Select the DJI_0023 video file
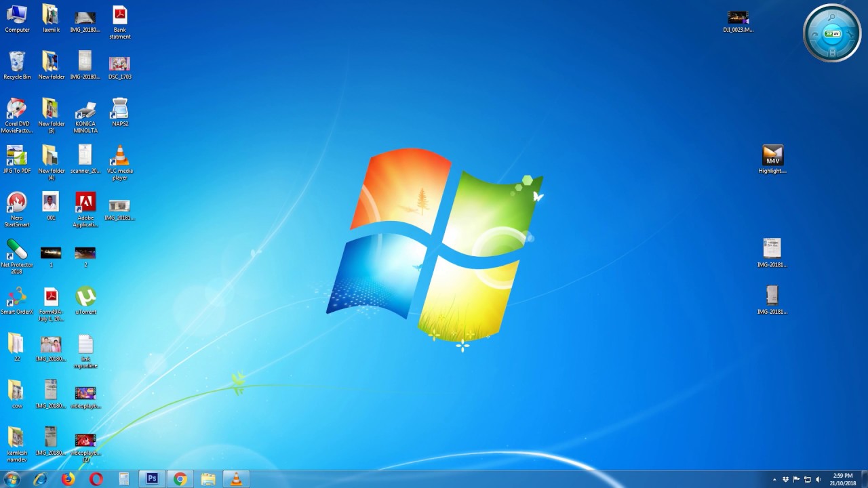Screen dimensions: 868x488 pos(738,21)
